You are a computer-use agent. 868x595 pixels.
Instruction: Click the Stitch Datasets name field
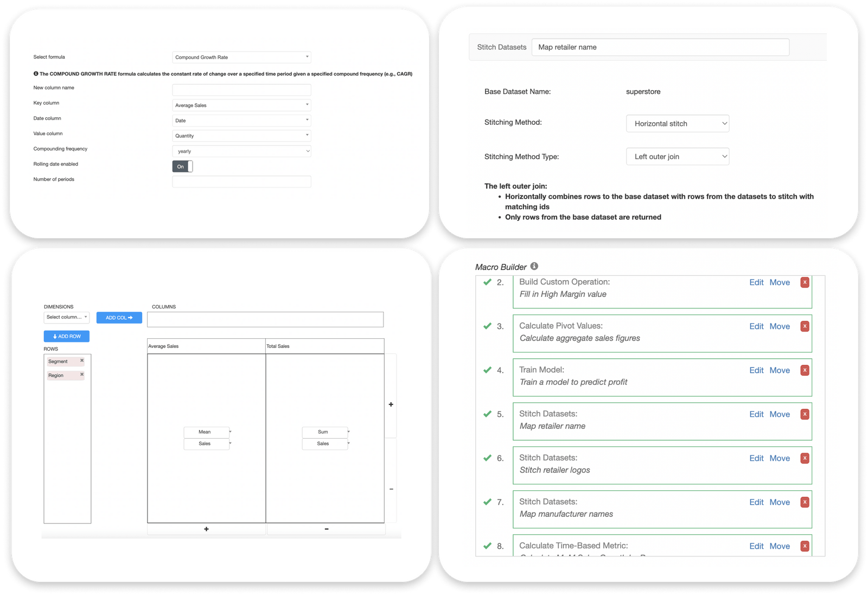pos(660,47)
